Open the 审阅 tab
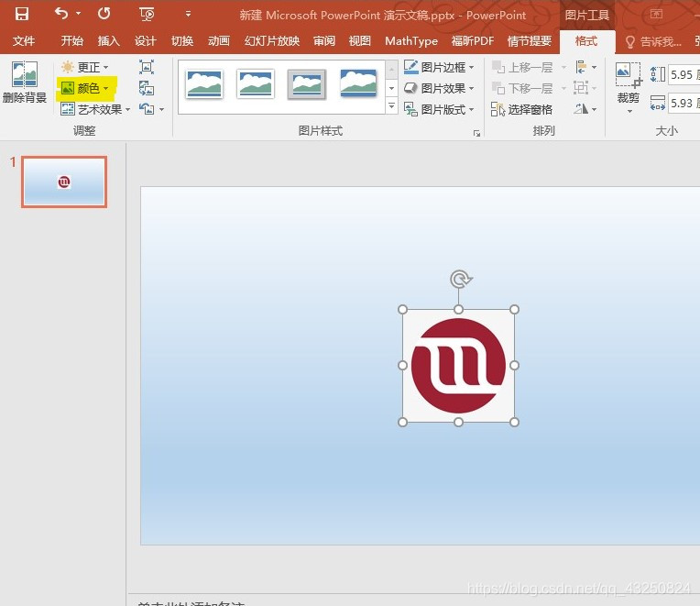 coord(324,41)
